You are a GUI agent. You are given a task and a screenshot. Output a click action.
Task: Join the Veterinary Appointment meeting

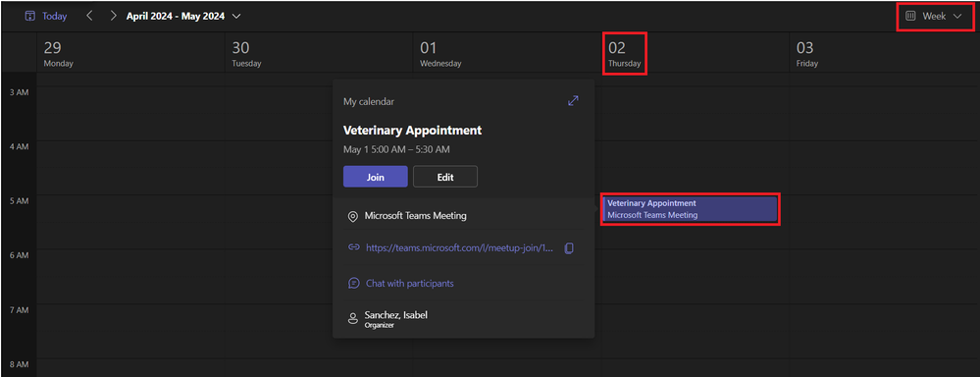pos(375,177)
